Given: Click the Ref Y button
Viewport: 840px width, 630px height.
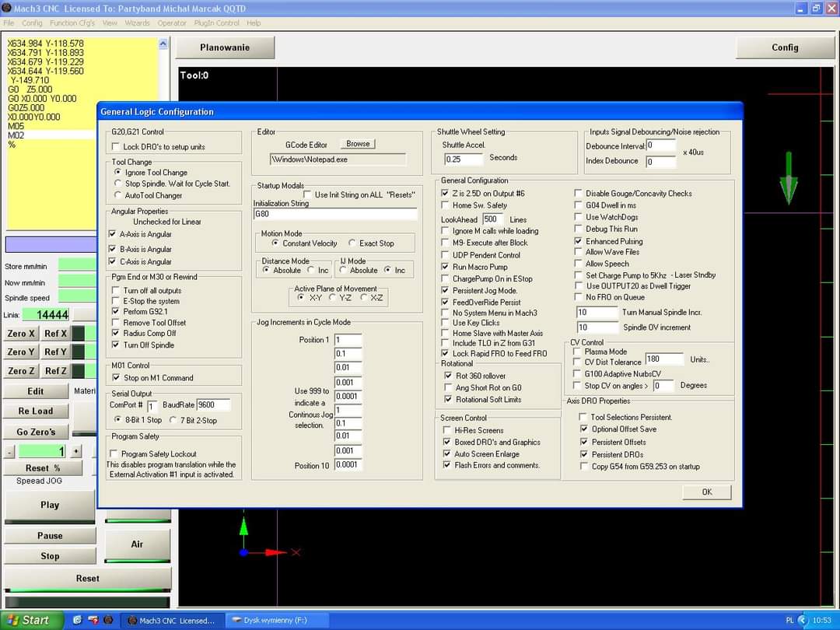Looking at the screenshot, I should coord(56,352).
